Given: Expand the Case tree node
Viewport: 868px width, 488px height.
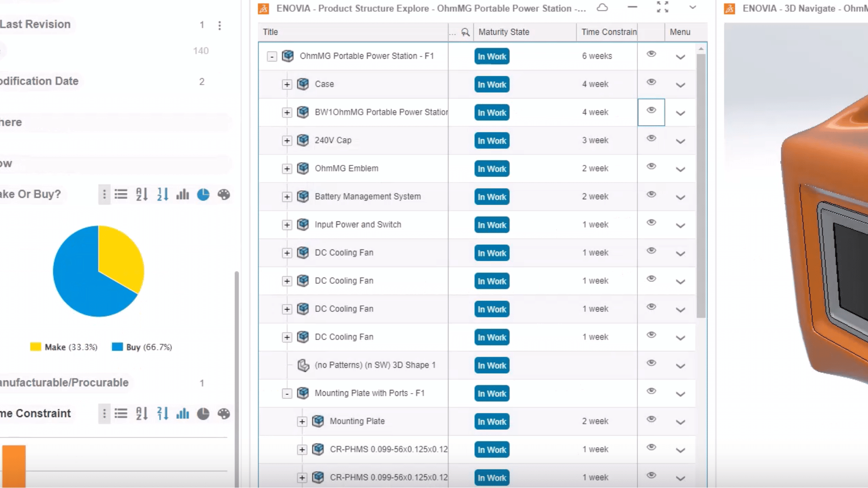Looking at the screenshot, I should coord(287,84).
